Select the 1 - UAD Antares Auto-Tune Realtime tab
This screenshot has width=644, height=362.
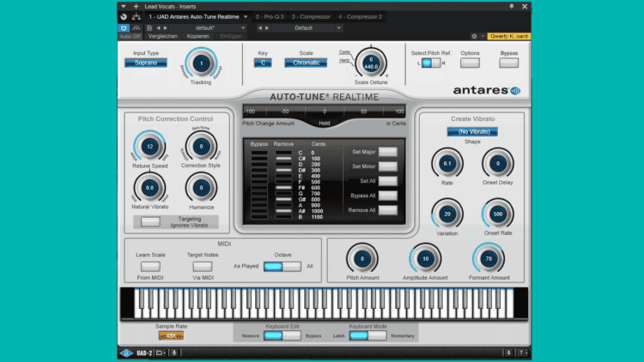click(194, 17)
